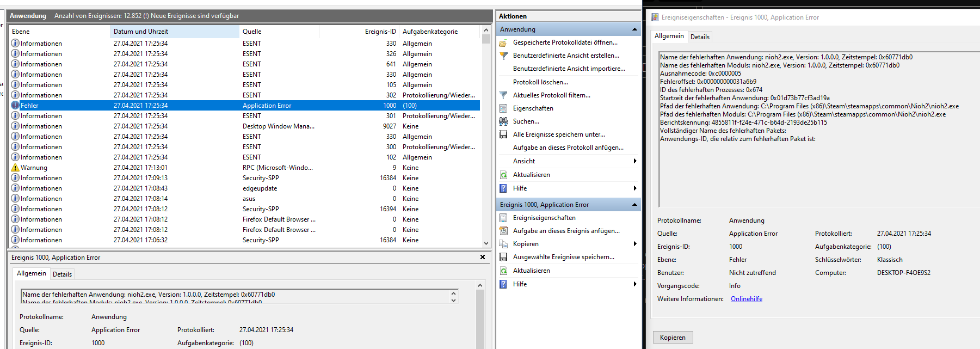Sort by Datum und Uhrzeit column
Screen dimensions: 980x349
click(174, 32)
